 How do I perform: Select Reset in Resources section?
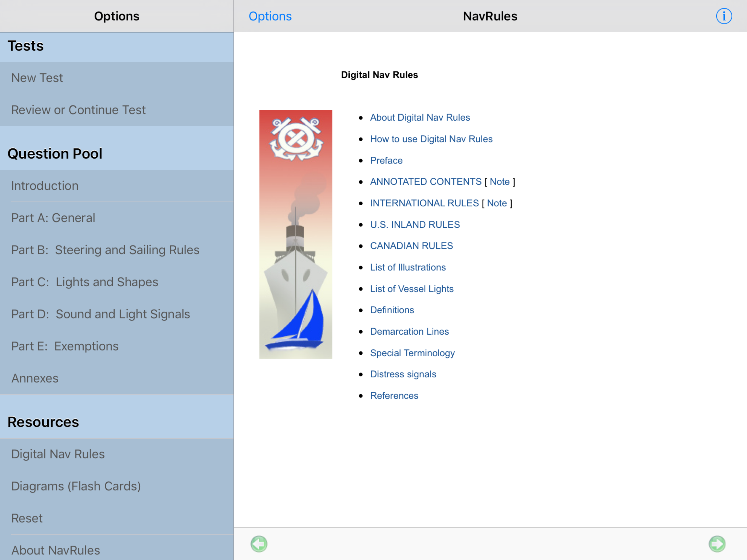27,518
